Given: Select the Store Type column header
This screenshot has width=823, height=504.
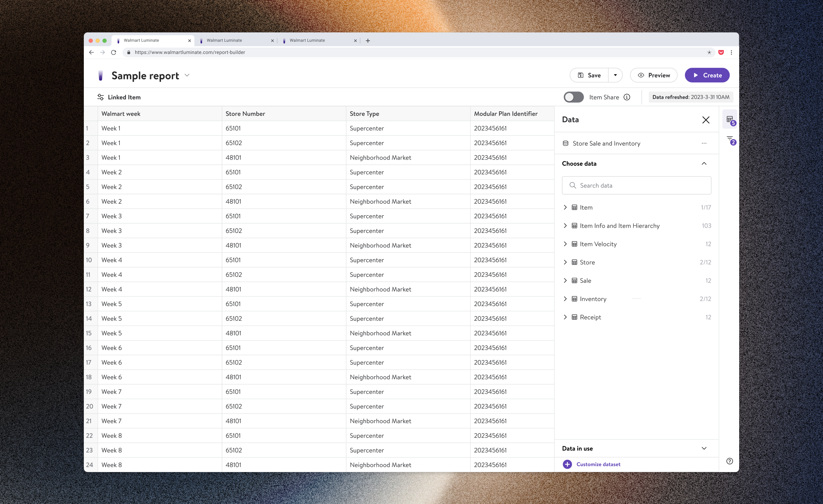Looking at the screenshot, I should 408,114.
